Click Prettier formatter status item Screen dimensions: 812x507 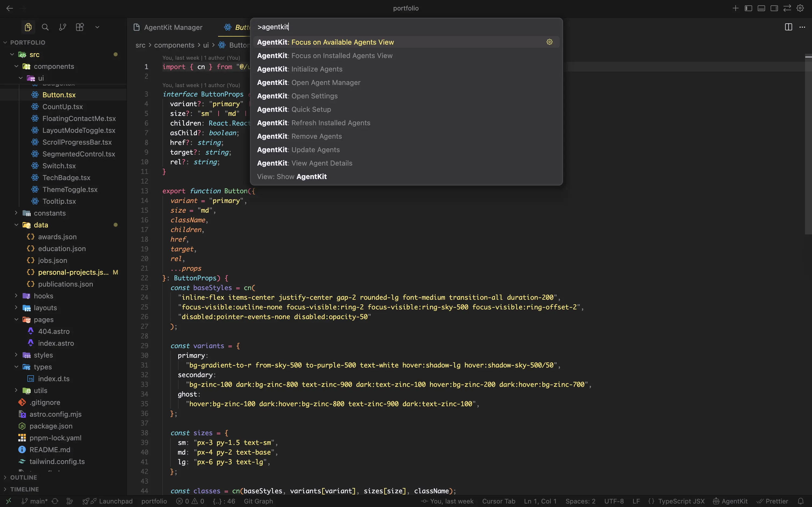tap(772, 501)
